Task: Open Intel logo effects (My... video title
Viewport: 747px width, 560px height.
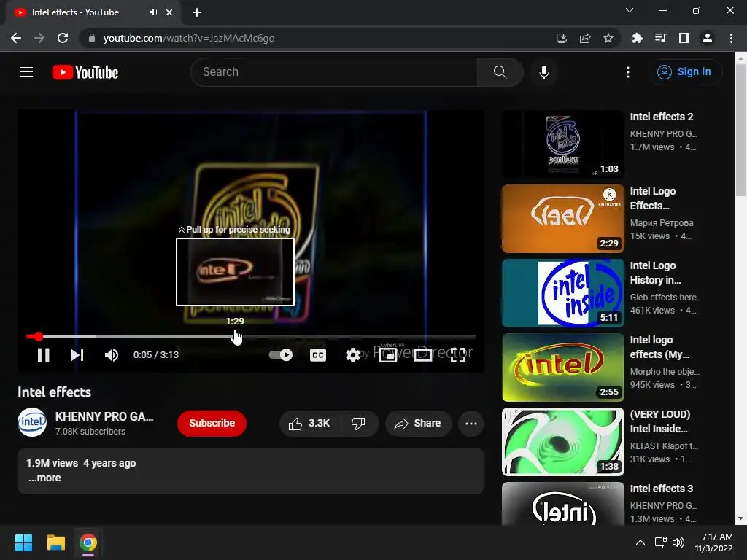Action: coord(659,346)
